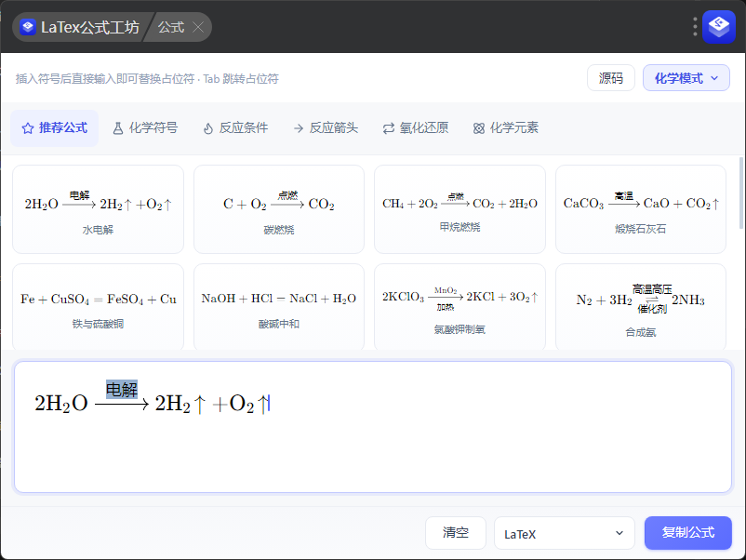Insert the 水电解 formula card
The height and width of the screenshot is (560, 746).
click(x=98, y=209)
